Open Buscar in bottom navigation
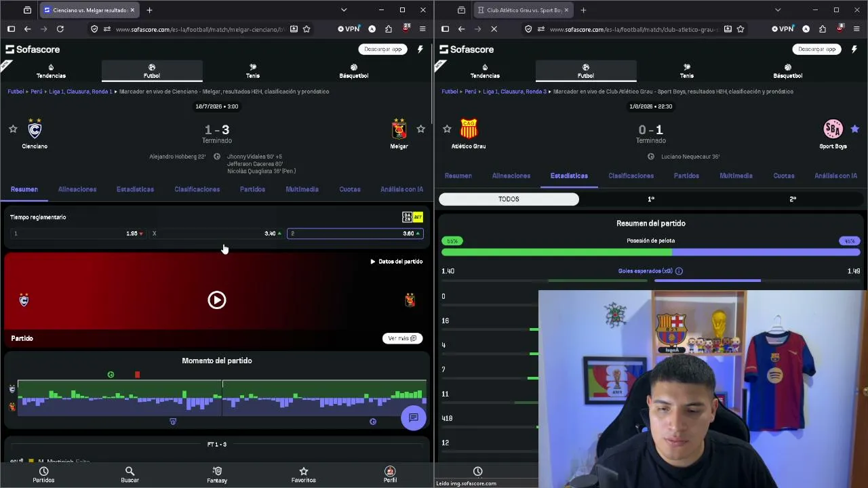868x488 pixels. pos(130,475)
